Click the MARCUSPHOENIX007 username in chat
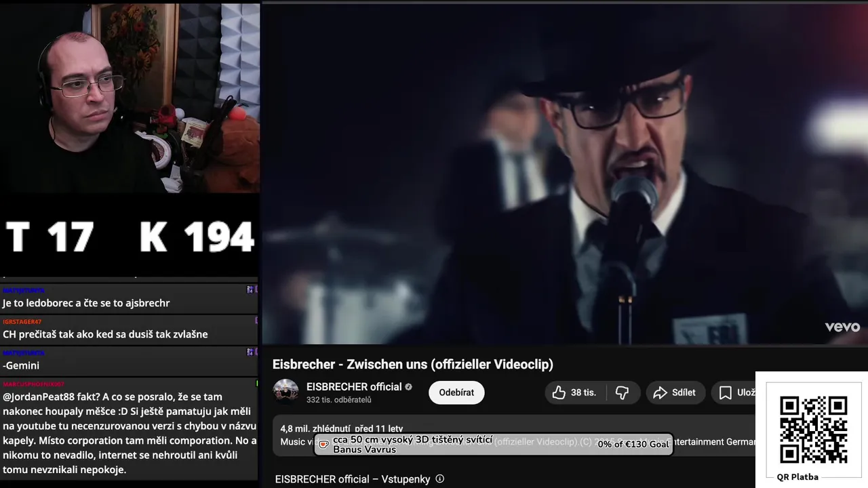The height and width of the screenshot is (488, 868). click(x=33, y=384)
